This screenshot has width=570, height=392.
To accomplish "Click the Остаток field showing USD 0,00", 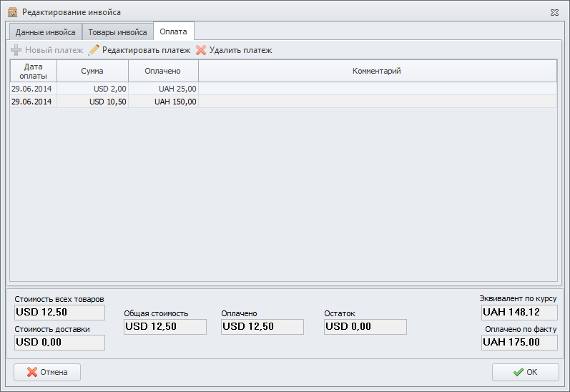I will [x=365, y=327].
